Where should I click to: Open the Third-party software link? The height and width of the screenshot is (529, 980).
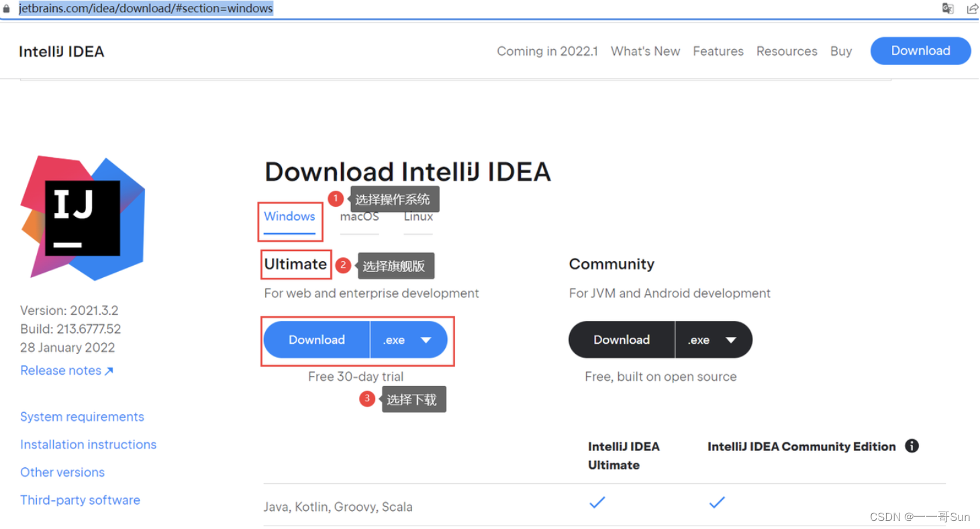[x=80, y=500]
